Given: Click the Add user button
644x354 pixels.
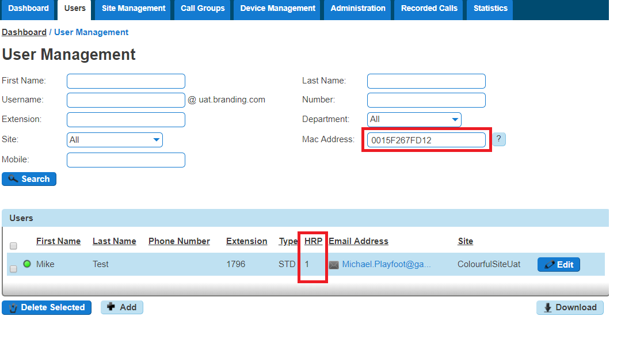Looking at the screenshot, I should (x=122, y=307).
